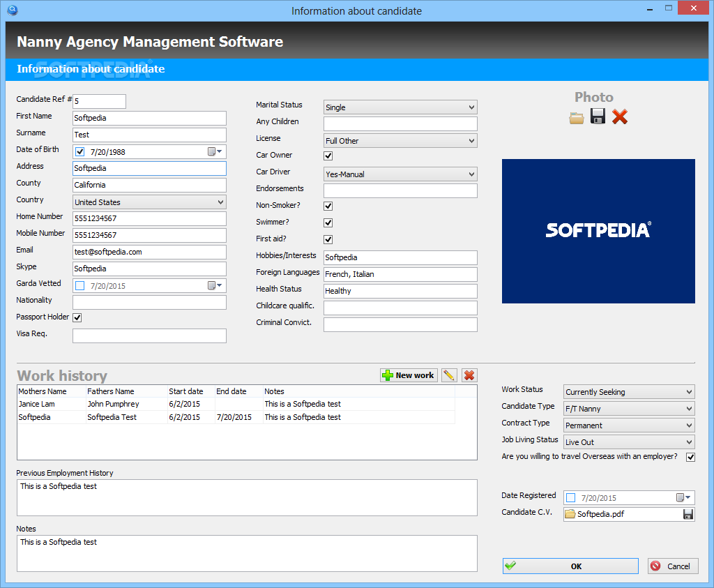The height and width of the screenshot is (588, 714).
Task: Browse for Candidate C.V. folder icon
Action: click(570, 514)
